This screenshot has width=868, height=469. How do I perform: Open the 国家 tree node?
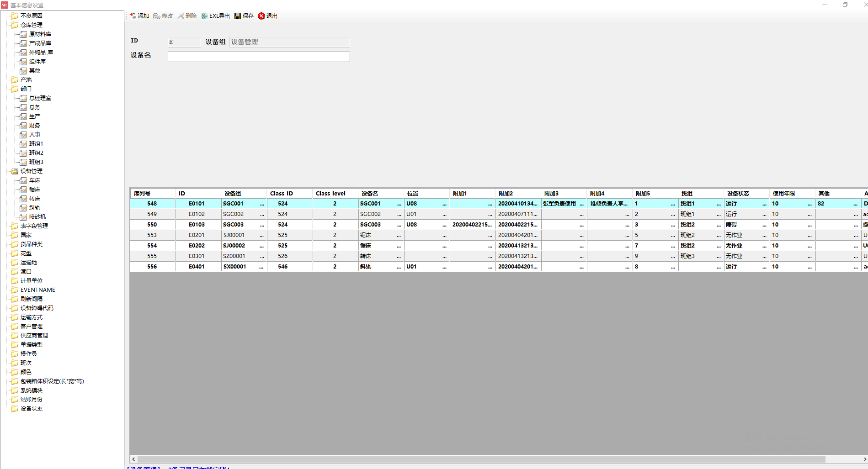point(26,235)
